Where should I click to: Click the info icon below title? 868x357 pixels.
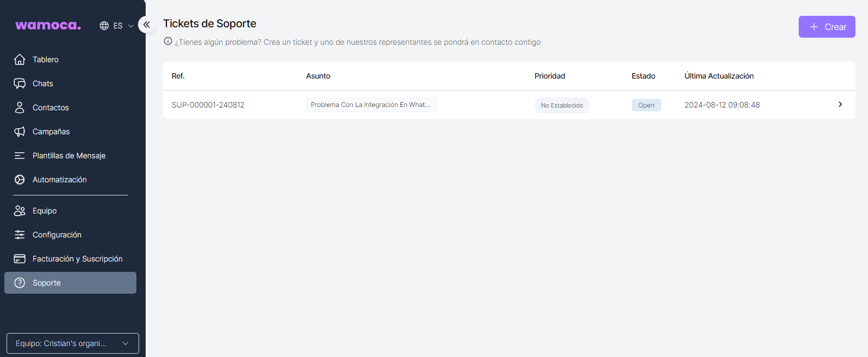(168, 41)
